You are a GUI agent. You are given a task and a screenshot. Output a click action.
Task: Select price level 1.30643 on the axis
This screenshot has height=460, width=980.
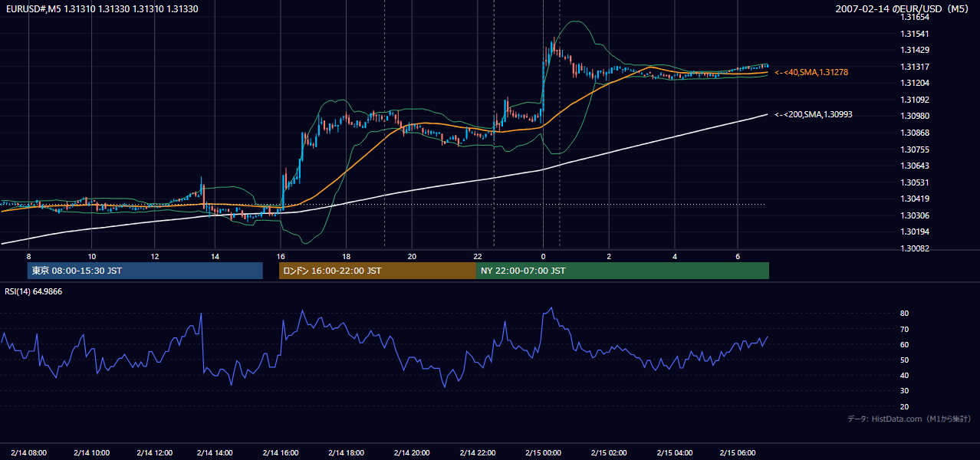point(914,166)
